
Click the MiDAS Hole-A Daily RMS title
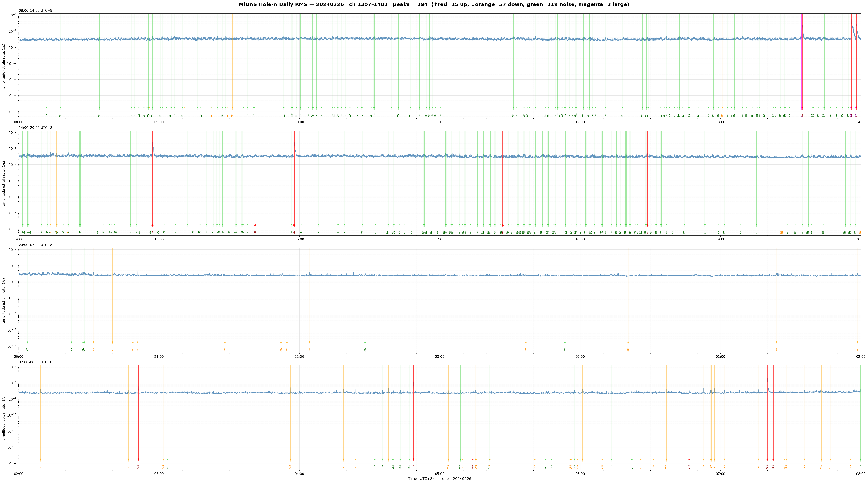[434, 5]
